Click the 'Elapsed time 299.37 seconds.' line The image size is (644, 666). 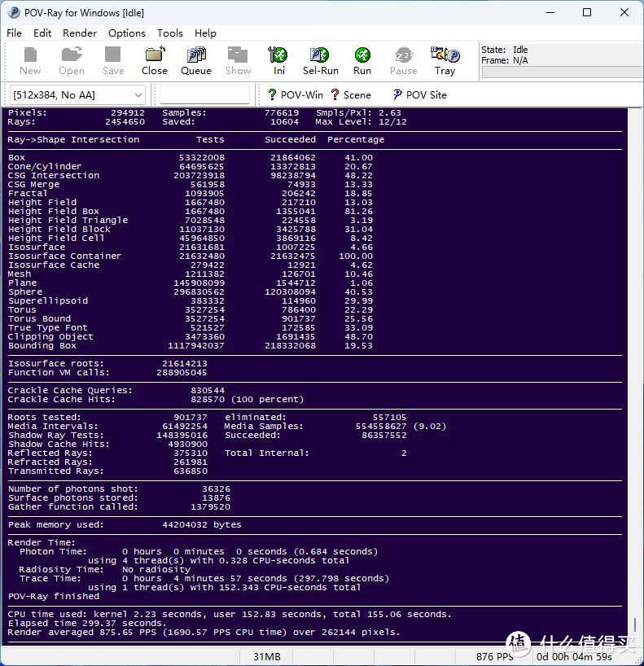coord(87,623)
